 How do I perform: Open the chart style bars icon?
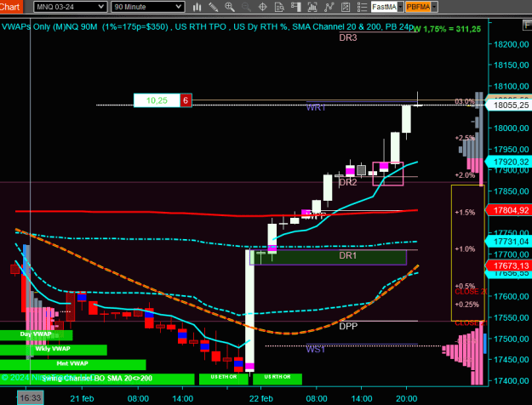tap(197, 7)
